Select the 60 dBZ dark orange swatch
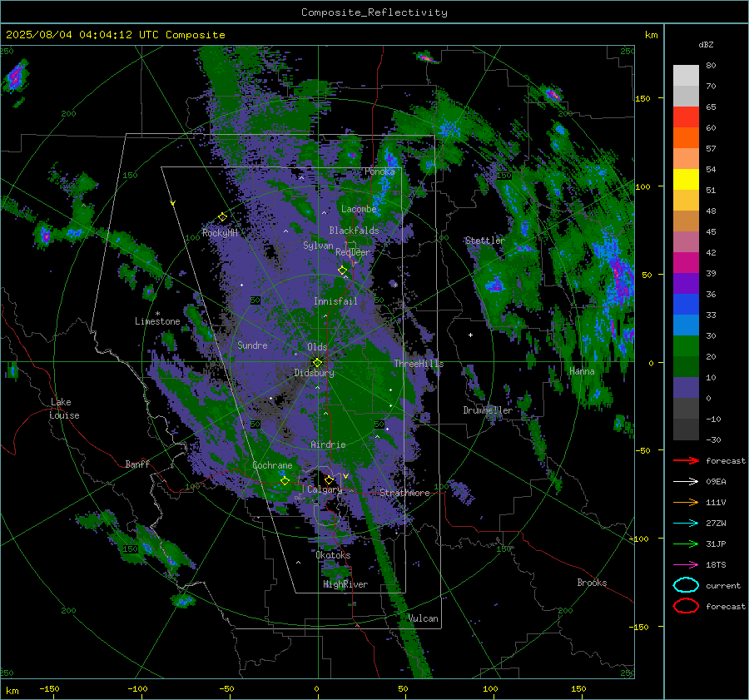The image size is (749, 700). pyautogui.click(x=686, y=137)
